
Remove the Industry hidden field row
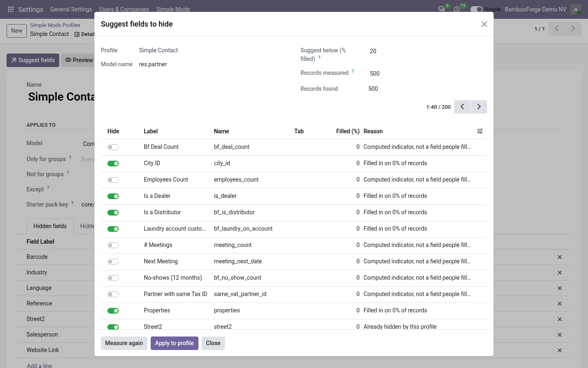560,273
